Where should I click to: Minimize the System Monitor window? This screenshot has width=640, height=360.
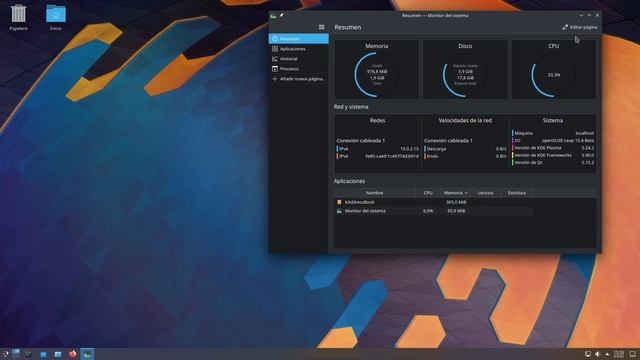click(x=581, y=16)
